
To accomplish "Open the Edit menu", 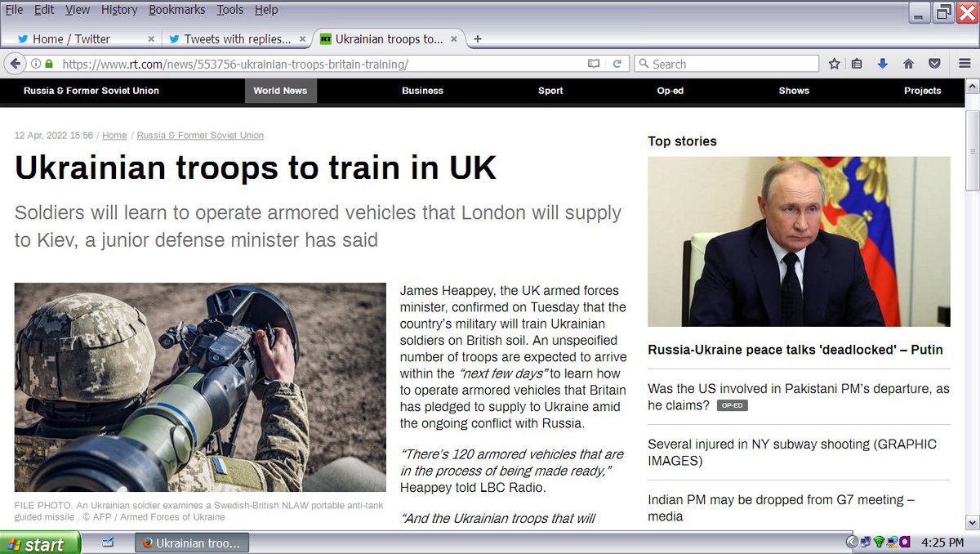I will [44, 10].
